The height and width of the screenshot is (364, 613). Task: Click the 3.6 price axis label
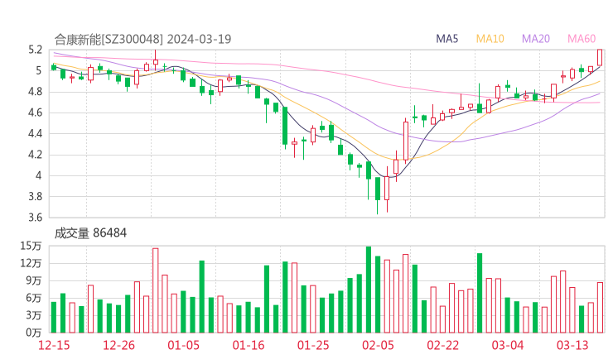pos(35,217)
